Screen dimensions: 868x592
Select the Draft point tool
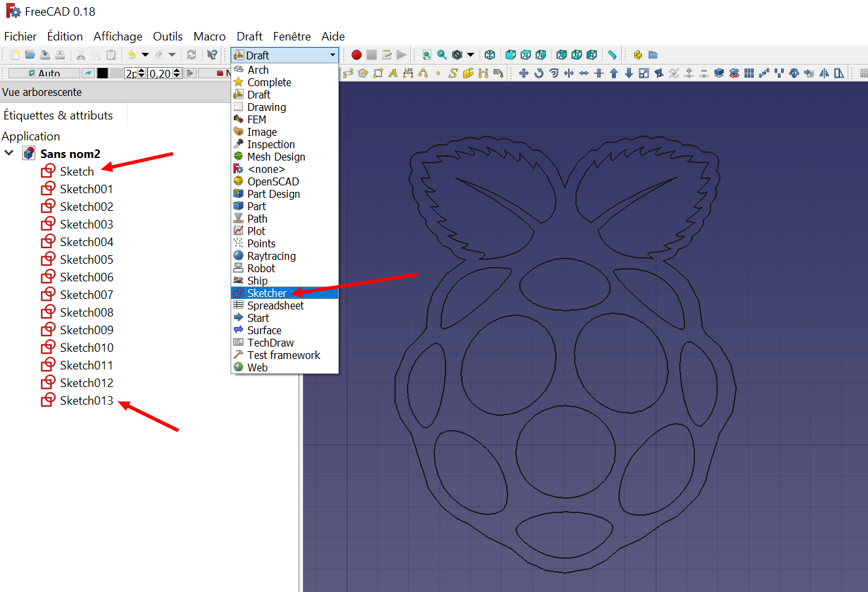(438, 73)
